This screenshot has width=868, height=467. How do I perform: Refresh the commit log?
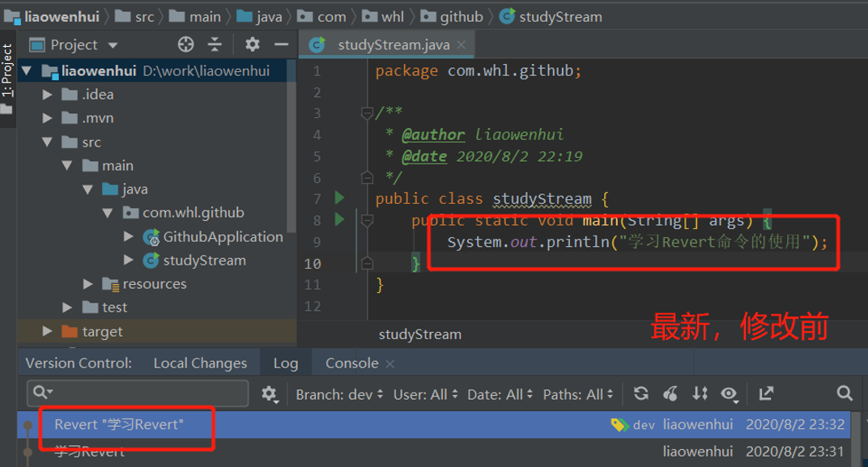point(640,393)
